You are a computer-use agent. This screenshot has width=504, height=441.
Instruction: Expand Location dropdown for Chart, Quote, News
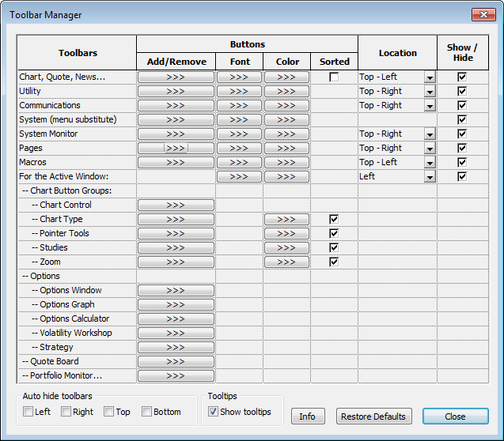tap(430, 77)
